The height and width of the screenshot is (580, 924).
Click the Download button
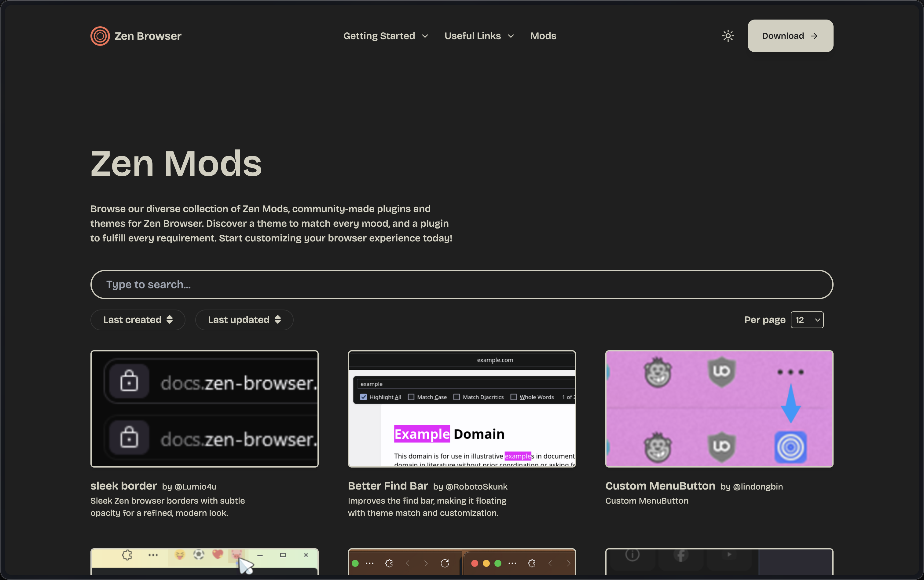[789, 36]
